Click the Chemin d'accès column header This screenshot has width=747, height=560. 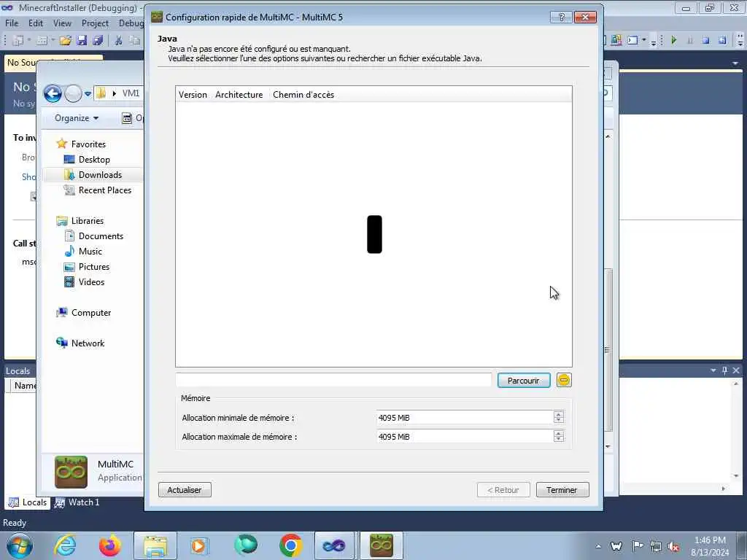(303, 95)
